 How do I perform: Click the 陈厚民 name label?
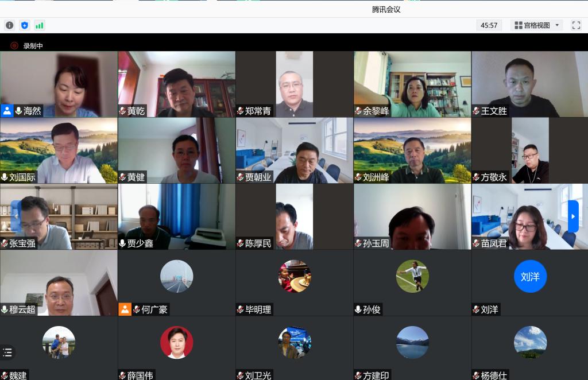pyautogui.click(x=258, y=243)
